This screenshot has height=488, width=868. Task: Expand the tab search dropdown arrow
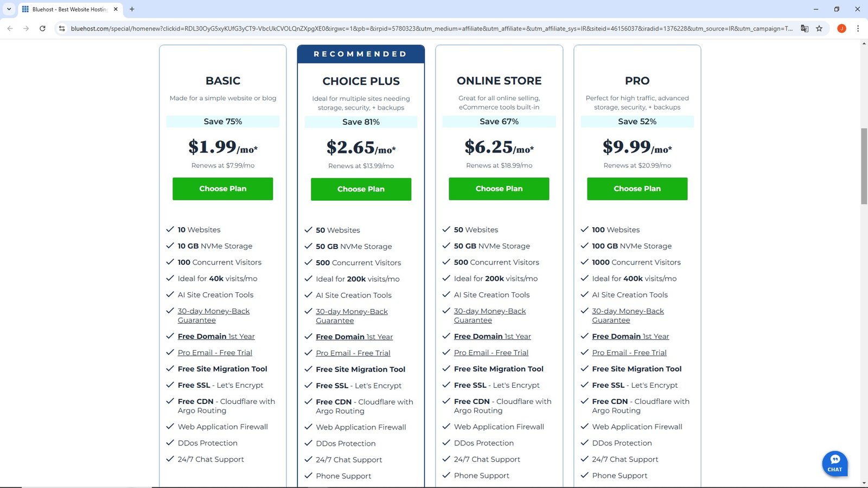9,9
